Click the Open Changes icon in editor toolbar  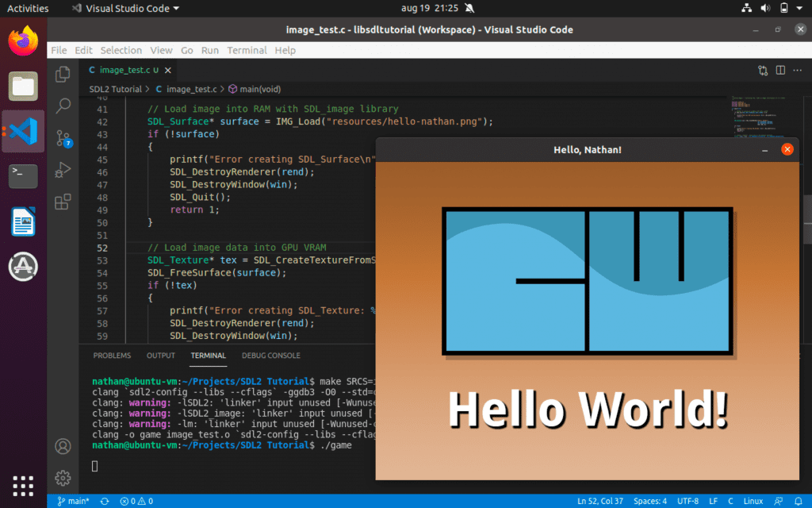pos(763,71)
